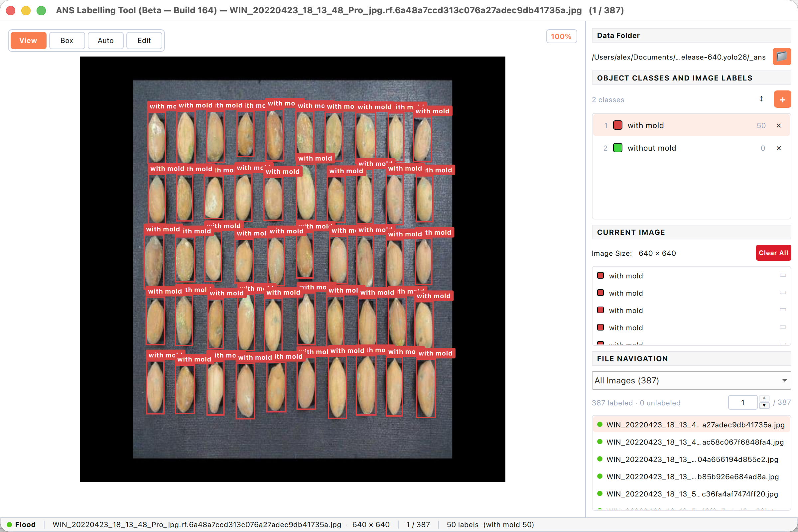
Task: Clear all labels with Clear All button
Action: click(773, 253)
